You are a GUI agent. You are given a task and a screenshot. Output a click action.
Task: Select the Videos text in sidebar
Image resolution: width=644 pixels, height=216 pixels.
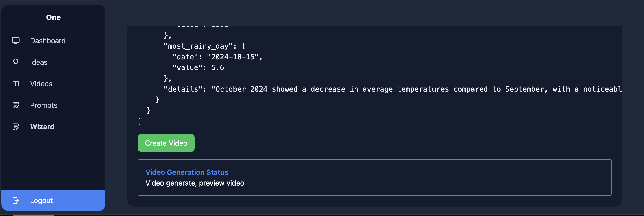pos(41,84)
